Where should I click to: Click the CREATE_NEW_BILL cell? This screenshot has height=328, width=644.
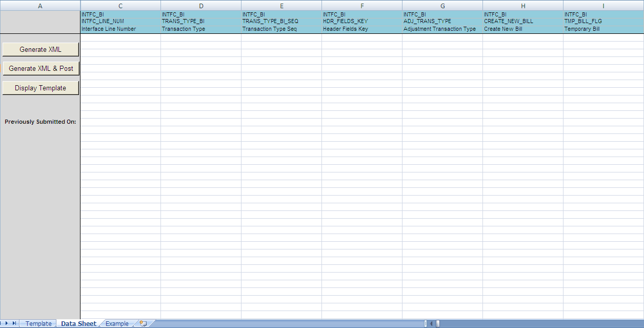tap(523, 22)
